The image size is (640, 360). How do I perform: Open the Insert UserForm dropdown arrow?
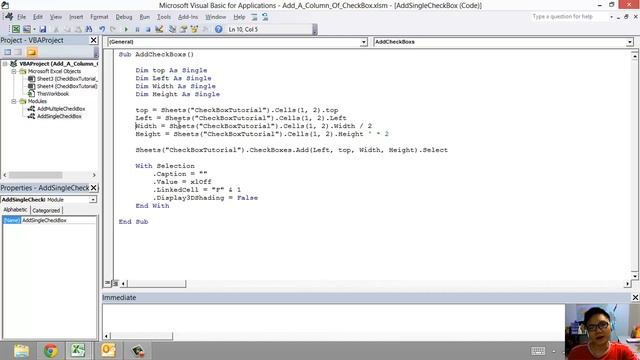point(34,29)
